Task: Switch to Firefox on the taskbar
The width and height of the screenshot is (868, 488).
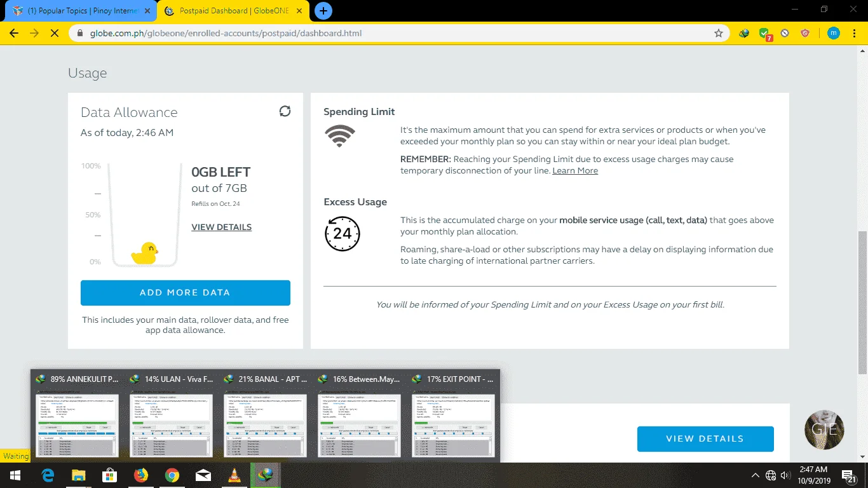Action: pos(141,475)
